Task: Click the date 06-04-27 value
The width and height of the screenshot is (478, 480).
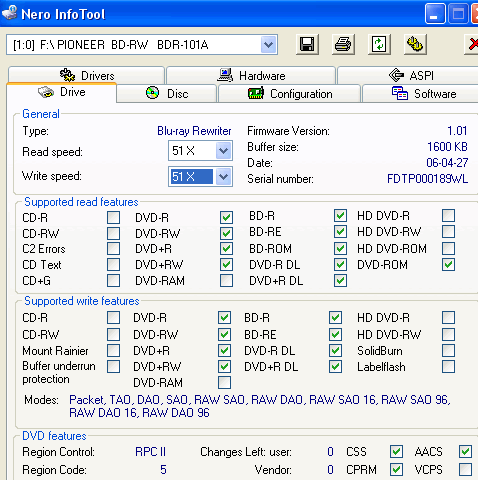Action: (x=447, y=163)
